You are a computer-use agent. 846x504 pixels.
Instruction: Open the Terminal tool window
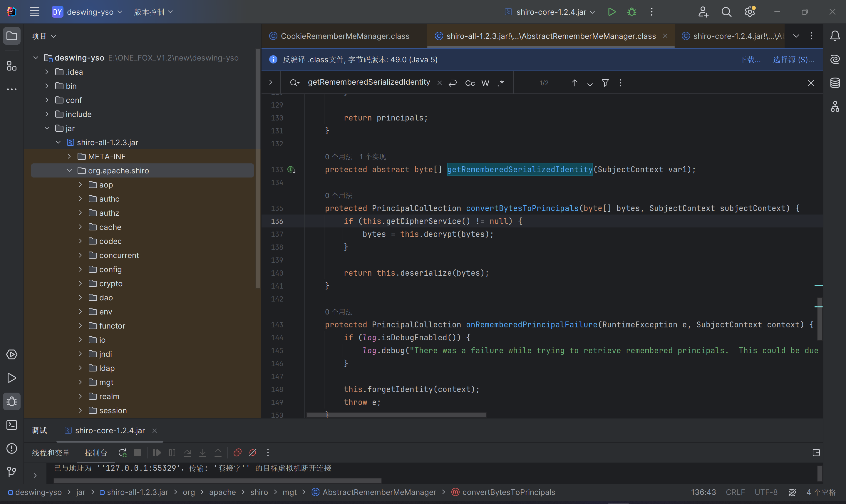12,425
